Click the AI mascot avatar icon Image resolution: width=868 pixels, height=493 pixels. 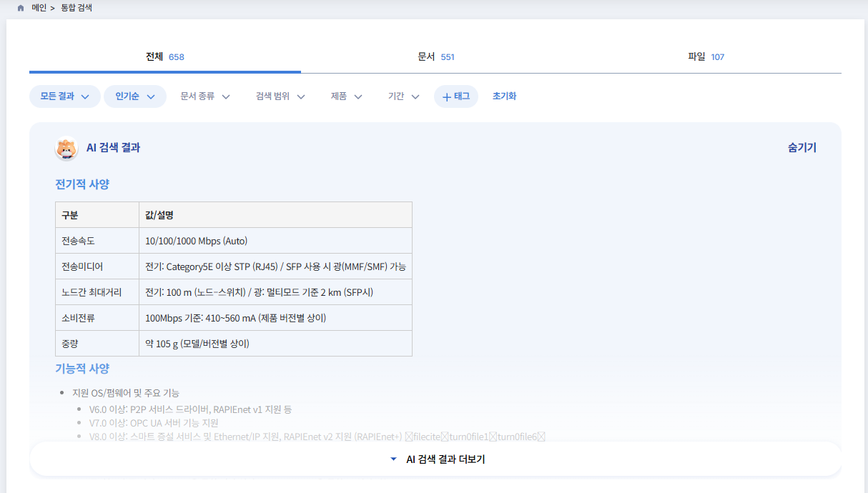[66, 148]
